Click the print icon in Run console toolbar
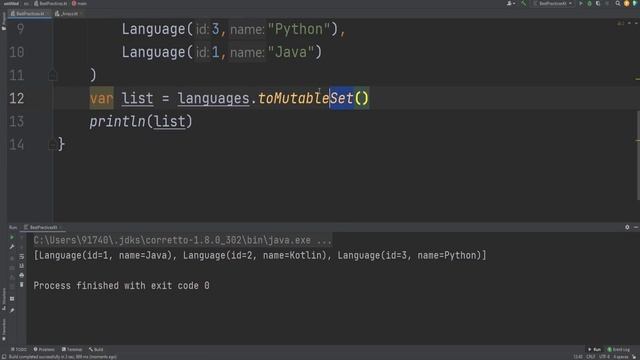 [22, 275]
